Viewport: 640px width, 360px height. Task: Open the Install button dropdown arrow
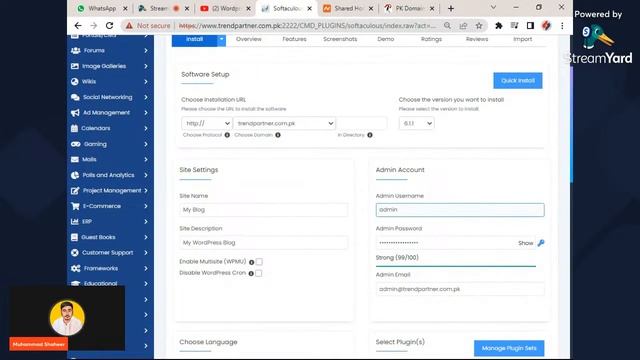point(221,40)
